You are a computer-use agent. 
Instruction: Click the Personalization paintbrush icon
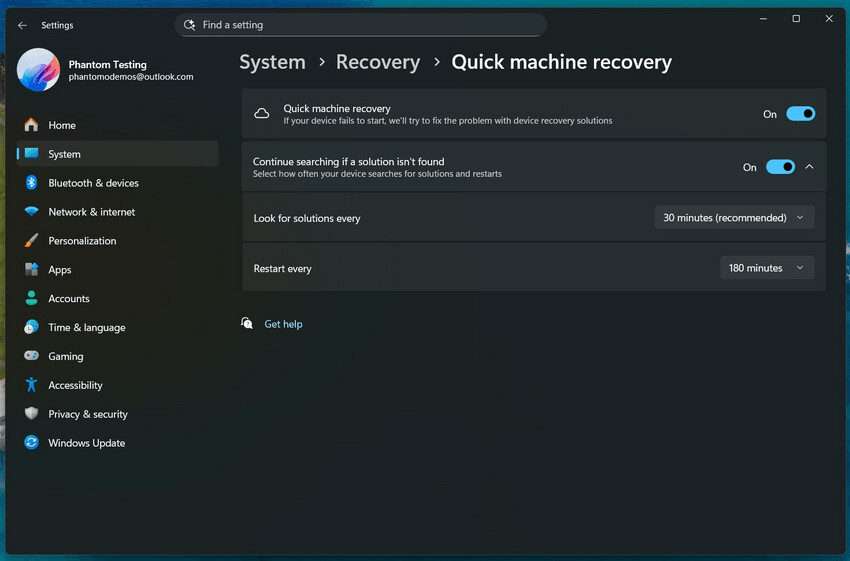coord(31,241)
